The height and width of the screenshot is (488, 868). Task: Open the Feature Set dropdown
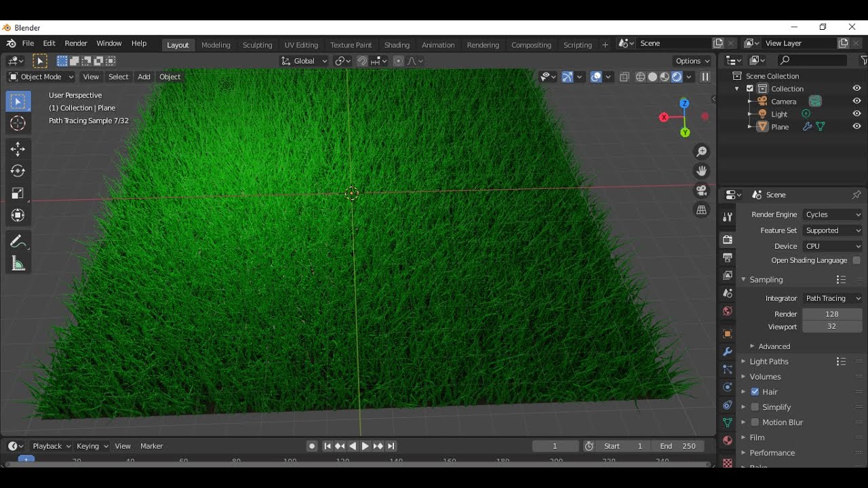click(833, 230)
